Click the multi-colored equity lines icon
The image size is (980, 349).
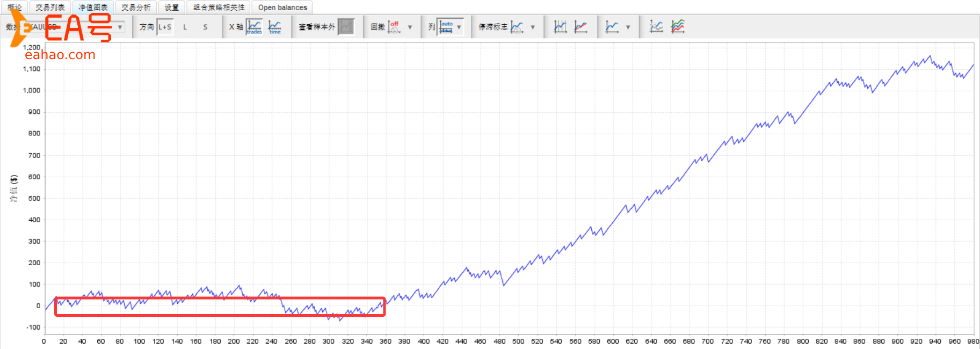coord(678,27)
